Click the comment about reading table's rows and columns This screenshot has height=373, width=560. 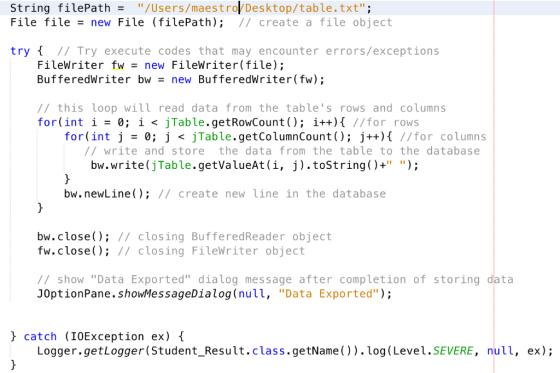point(242,108)
